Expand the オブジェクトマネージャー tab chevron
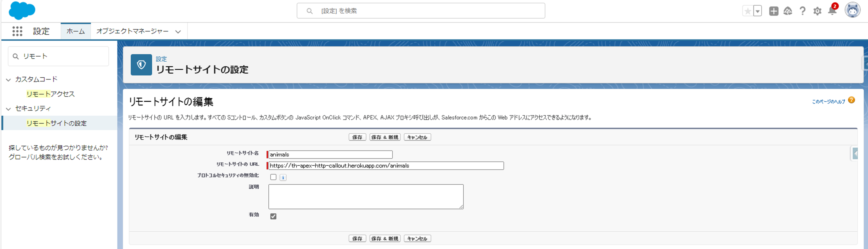This screenshot has width=868, height=249. [x=178, y=32]
